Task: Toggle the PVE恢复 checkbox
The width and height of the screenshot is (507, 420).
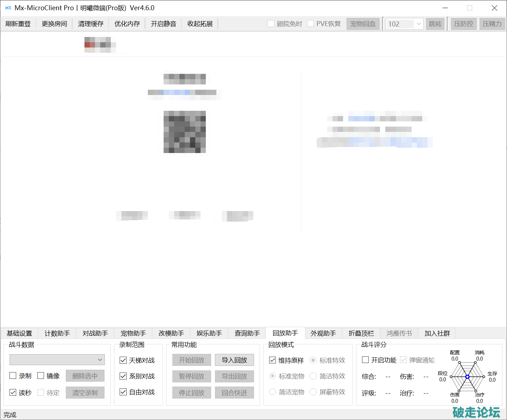Action: [311, 24]
